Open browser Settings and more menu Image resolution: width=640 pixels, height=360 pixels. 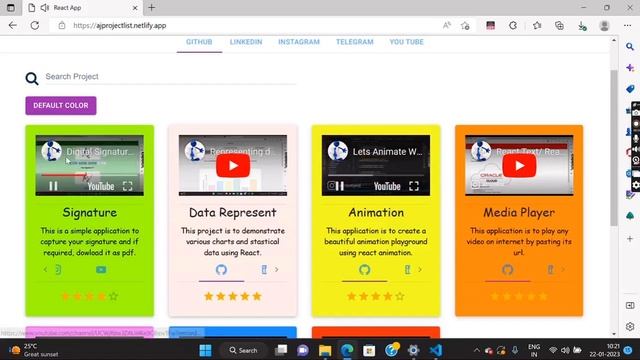tap(627, 25)
